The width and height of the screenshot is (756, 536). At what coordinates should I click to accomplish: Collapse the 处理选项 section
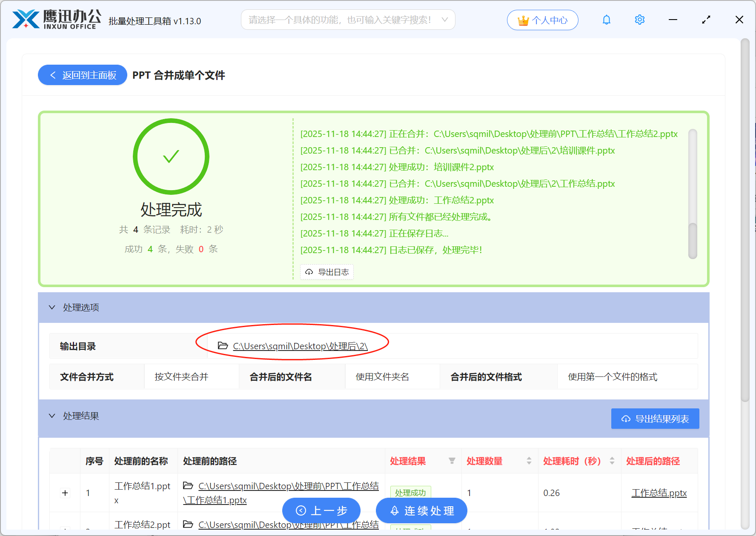[x=52, y=307]
